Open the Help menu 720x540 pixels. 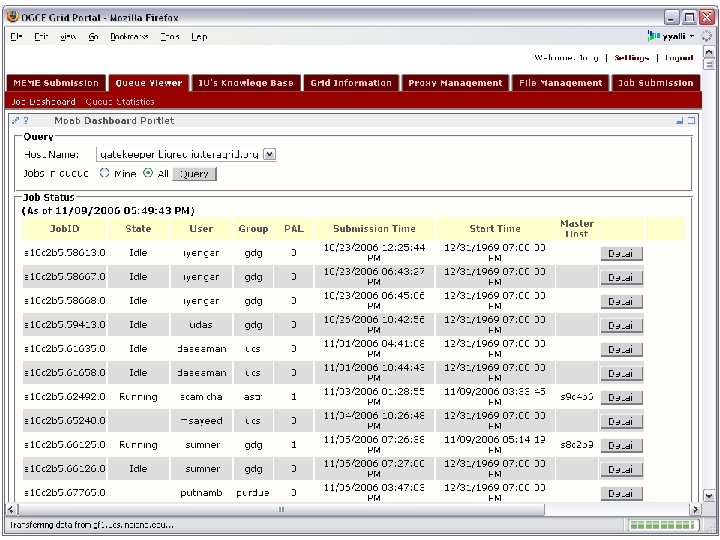coord(199,37)
